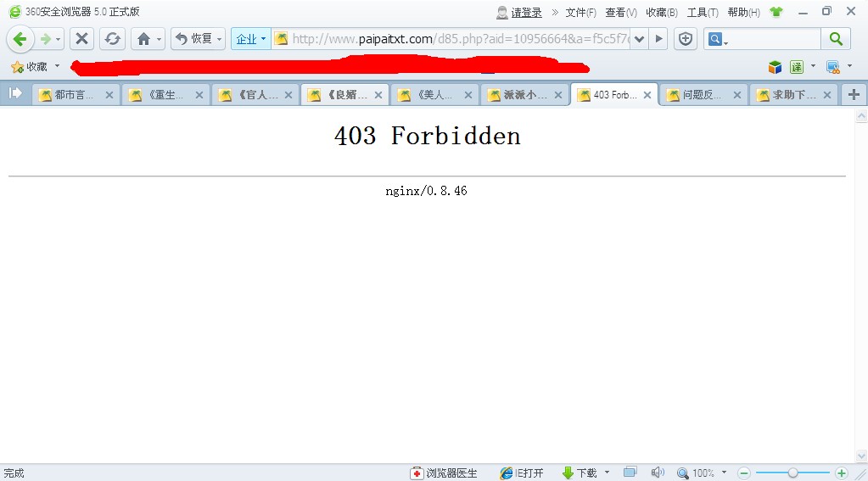Open a new tab with plus button
The width and height of the screenshot is (868, 481).
[854, 95]
